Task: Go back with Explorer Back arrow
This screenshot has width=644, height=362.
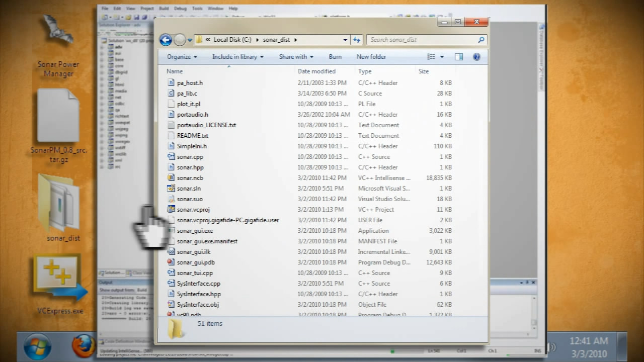Action: pos(166,40)
